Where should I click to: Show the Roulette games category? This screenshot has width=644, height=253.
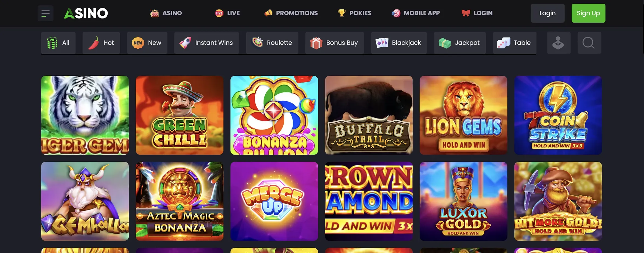pyautogui.click(x=272, y=43)
